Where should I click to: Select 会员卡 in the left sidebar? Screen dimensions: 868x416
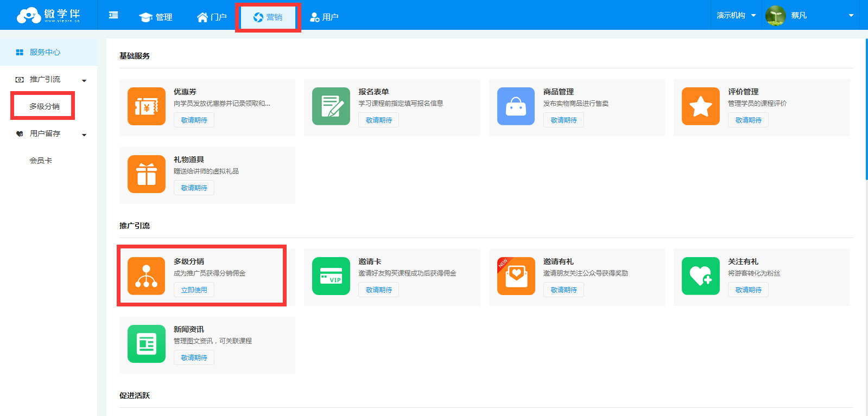pyautogui.click(x=41, y=161)
